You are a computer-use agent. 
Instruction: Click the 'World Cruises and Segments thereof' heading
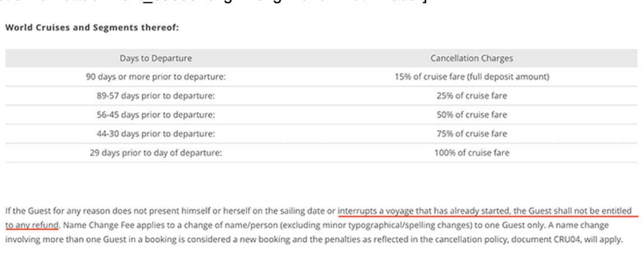click(92, 29)
